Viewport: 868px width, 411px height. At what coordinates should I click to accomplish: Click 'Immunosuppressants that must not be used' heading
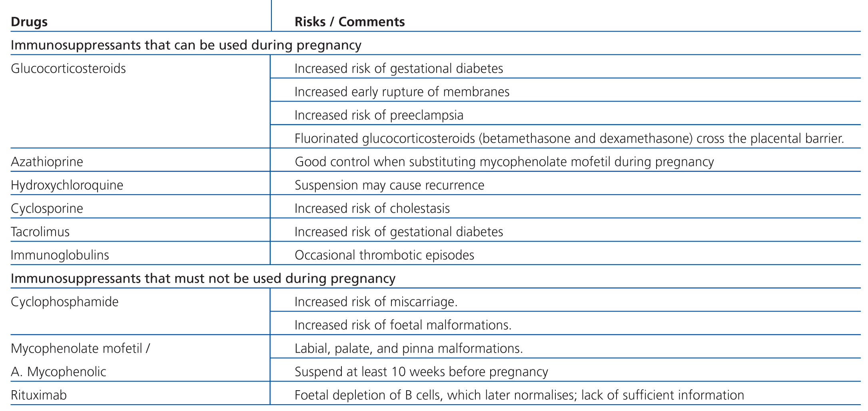(203, 278)
